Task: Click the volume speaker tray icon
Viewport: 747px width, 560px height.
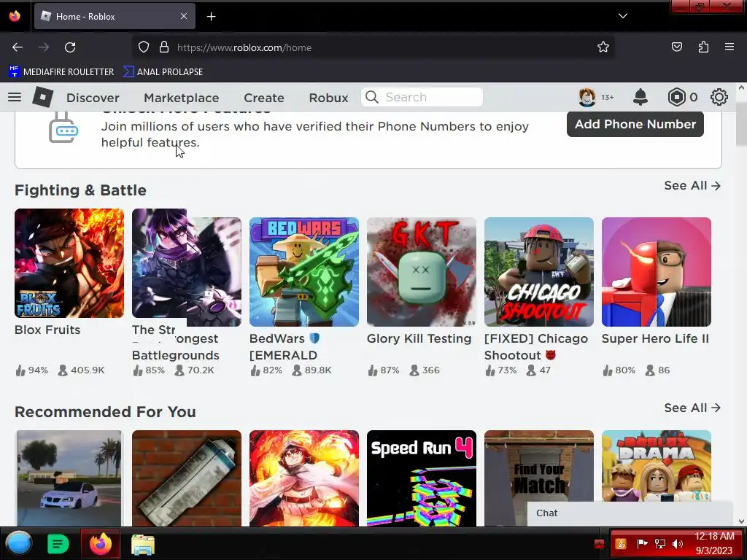Action: 677,544
